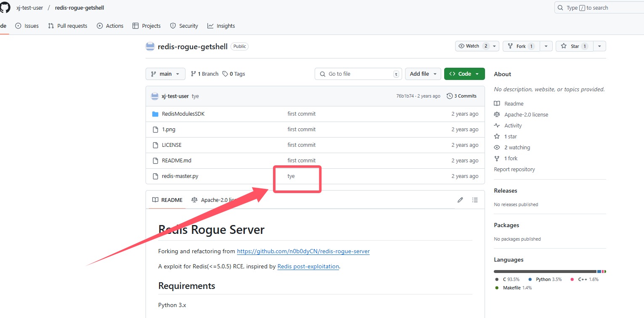Click the languages color bar
The height and width of the screenshot is (318, 644).
click(547, 271)
